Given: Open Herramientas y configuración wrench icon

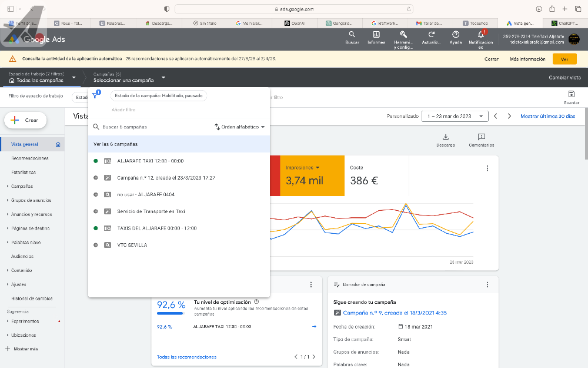Looking at the screenshot, I should pyautogui.click(x=403, y=35).
